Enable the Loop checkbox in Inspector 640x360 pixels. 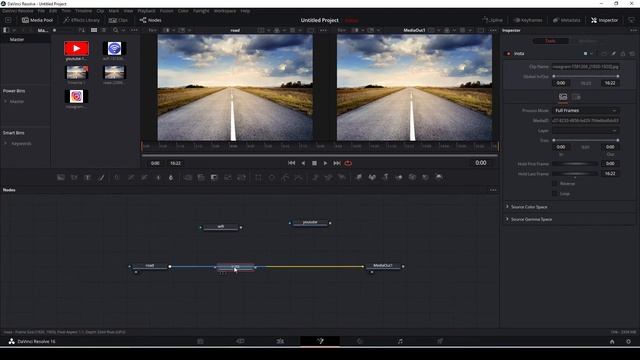coord(554,193)
